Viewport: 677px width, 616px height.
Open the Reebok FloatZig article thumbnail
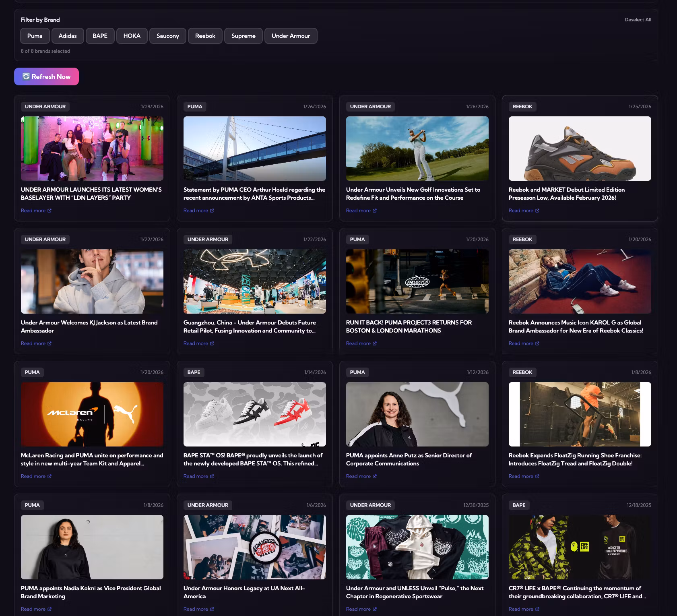pyautogui.click(x=580, y=414)
